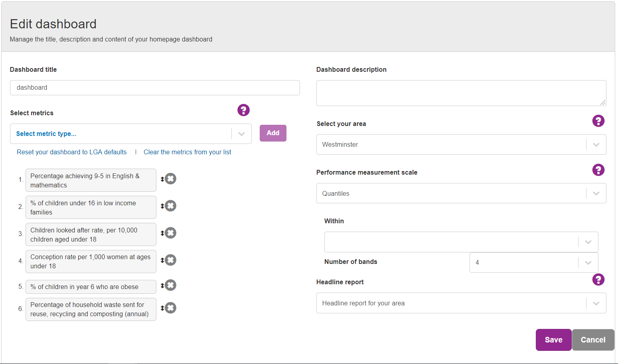This screenshot has width=618, height=364.
Task: Grab the reorder handle for low income families metric
Action: 162,207
